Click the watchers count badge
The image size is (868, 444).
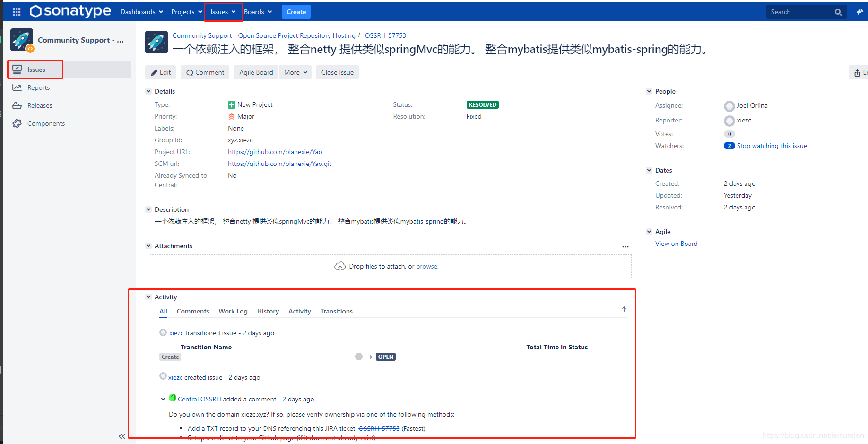729,146
